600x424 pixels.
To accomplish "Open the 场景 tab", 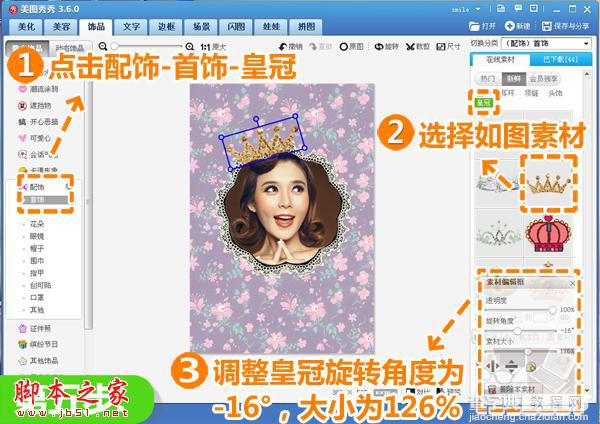I will click(201, 27).
